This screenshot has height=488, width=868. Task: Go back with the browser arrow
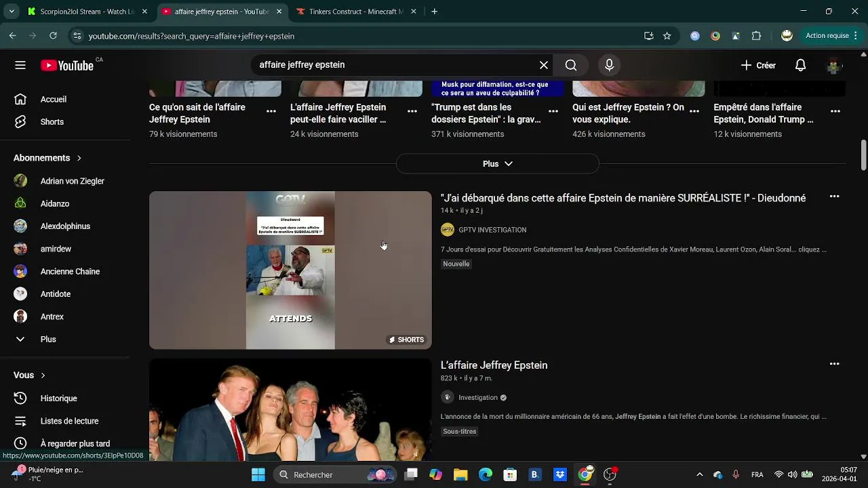click(12, 36)
